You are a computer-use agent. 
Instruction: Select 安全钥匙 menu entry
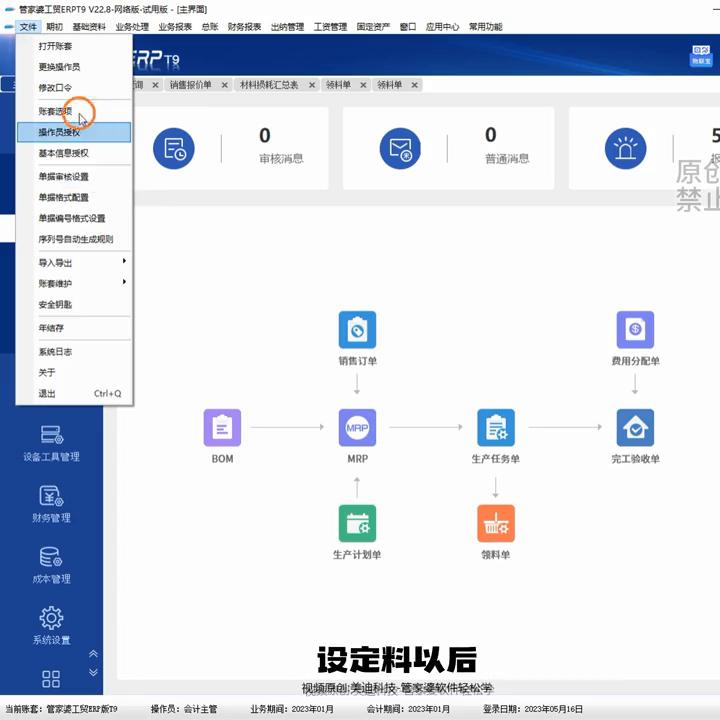tap(74, 304)
